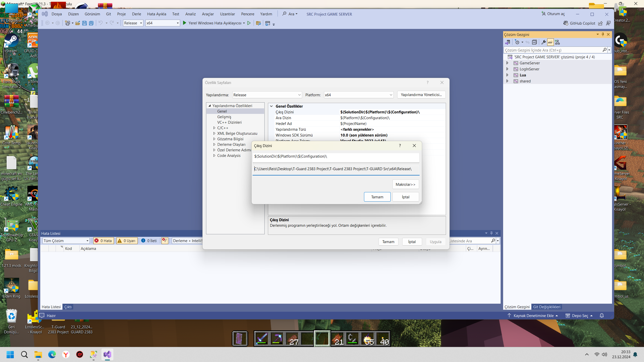Click the Makrolar>> button
Viewport: 644px width, 362px height.
[406, 184]
